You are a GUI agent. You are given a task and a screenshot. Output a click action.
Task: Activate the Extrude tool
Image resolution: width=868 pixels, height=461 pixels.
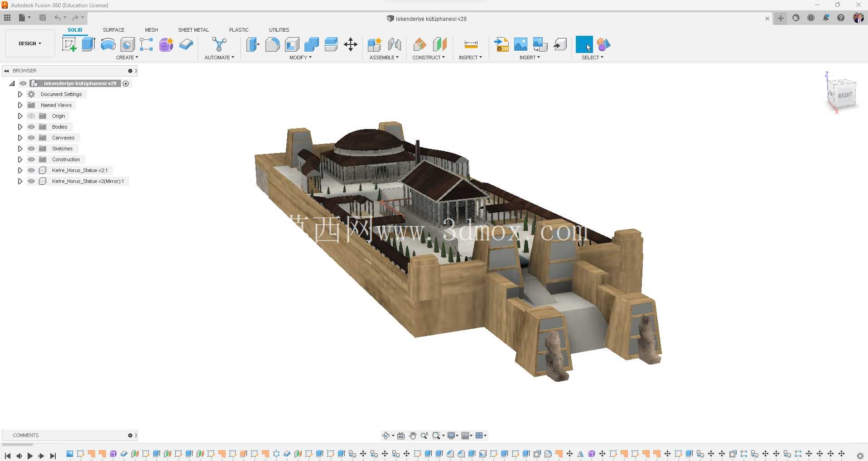[88, 44]
